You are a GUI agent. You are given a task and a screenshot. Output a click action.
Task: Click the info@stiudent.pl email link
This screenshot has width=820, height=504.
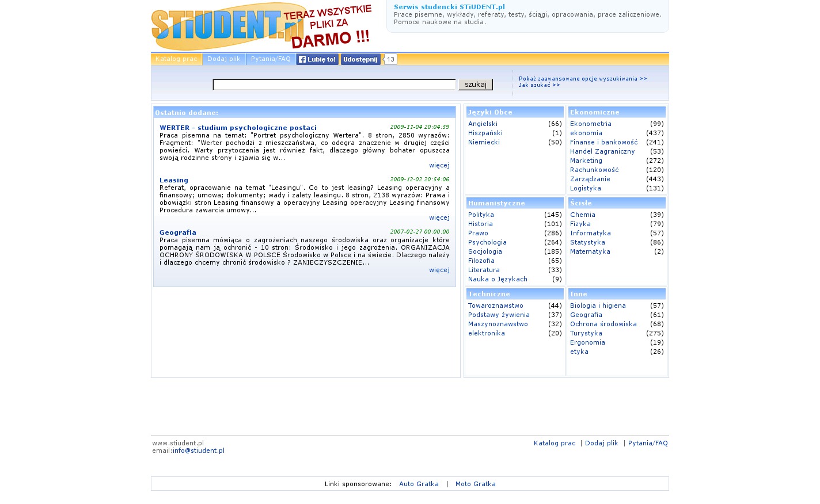(x=199, y=450)
